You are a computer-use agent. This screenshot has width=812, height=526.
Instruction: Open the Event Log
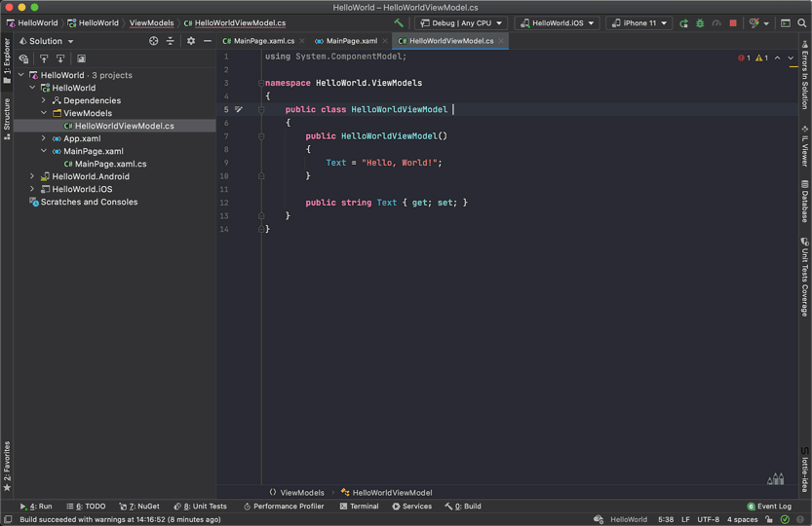click(x=769, y=507)
